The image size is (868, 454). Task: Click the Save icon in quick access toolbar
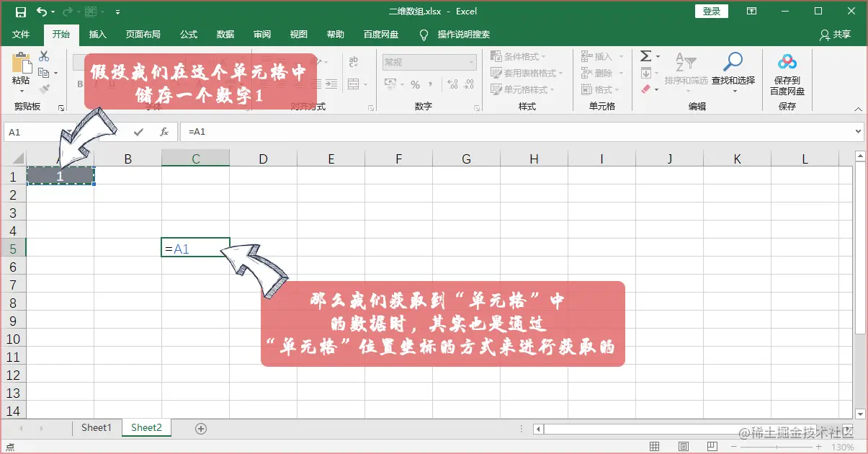[x=20, y=12]
